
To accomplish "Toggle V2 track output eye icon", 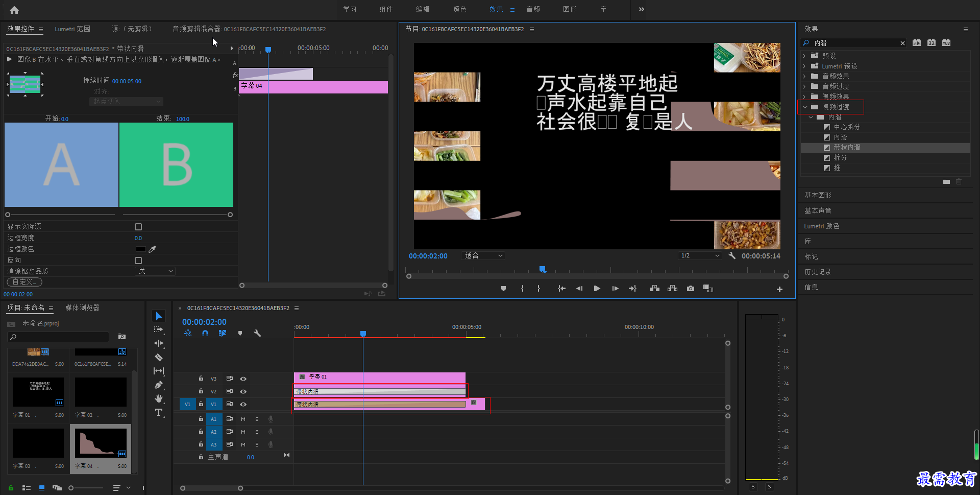I will coord(243,391).
